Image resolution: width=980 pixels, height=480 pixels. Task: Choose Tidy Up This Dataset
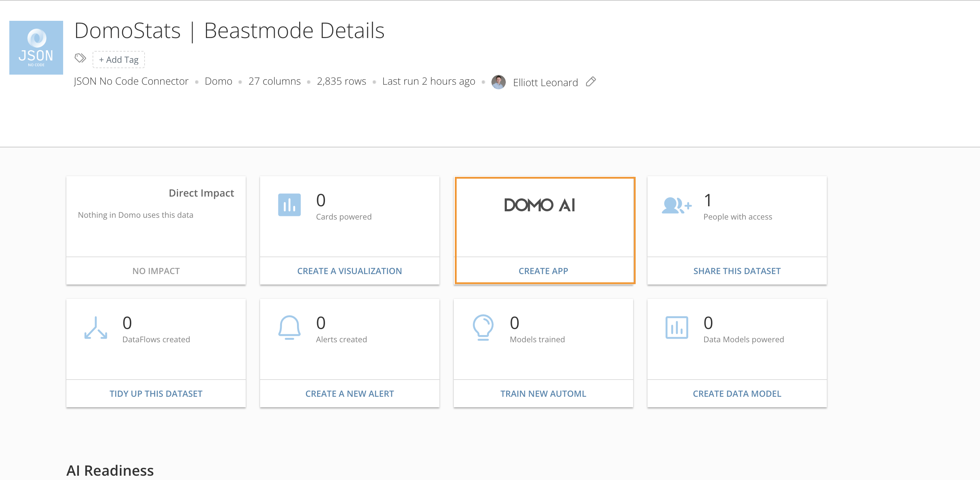[x=156, y=394]
